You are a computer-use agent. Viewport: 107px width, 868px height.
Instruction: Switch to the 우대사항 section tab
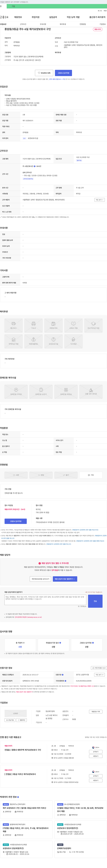tap(43, 24)
